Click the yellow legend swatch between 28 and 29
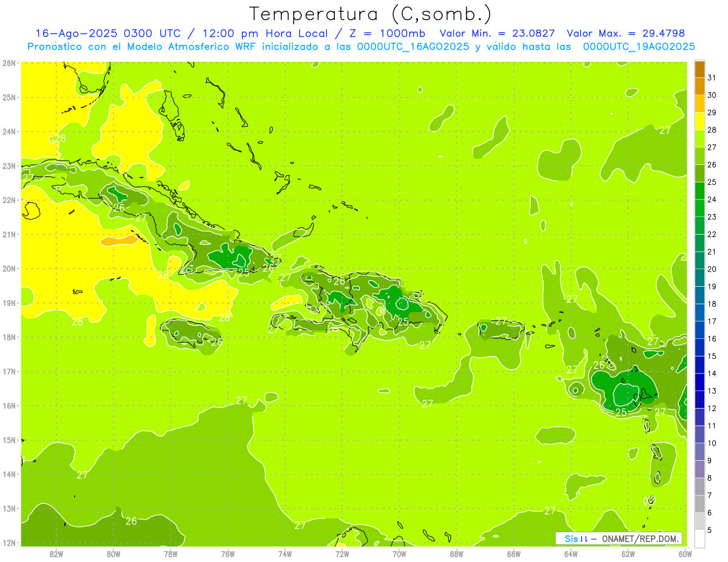Screen dimensions: 728x562 [x=699, y=121]
